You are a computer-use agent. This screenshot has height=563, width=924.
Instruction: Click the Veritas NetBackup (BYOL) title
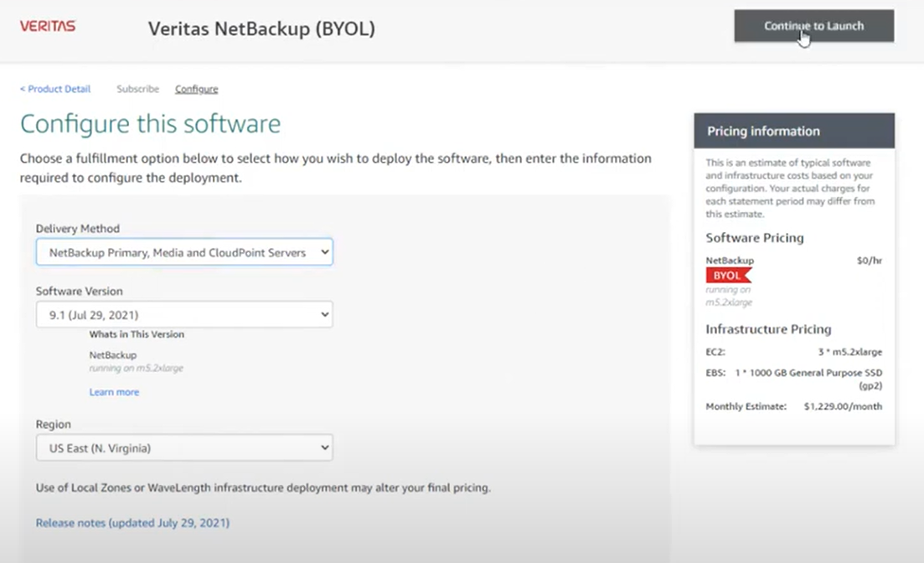[261, 28]
